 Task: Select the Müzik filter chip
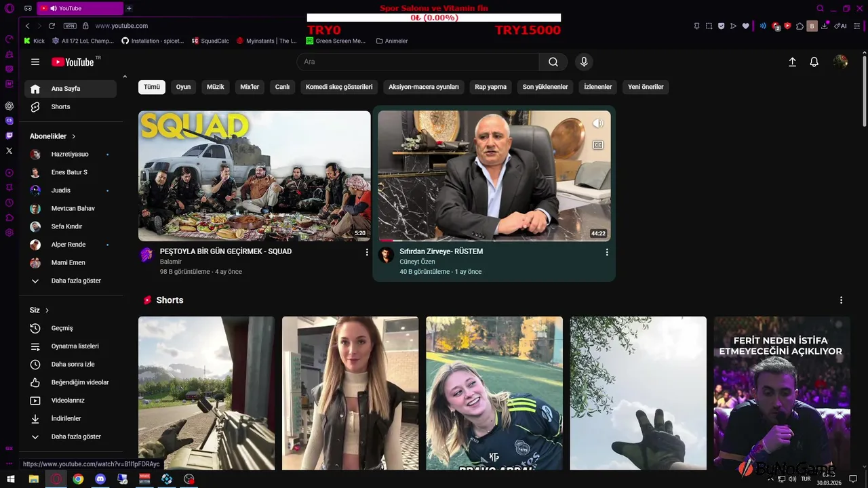coord(215,87)
